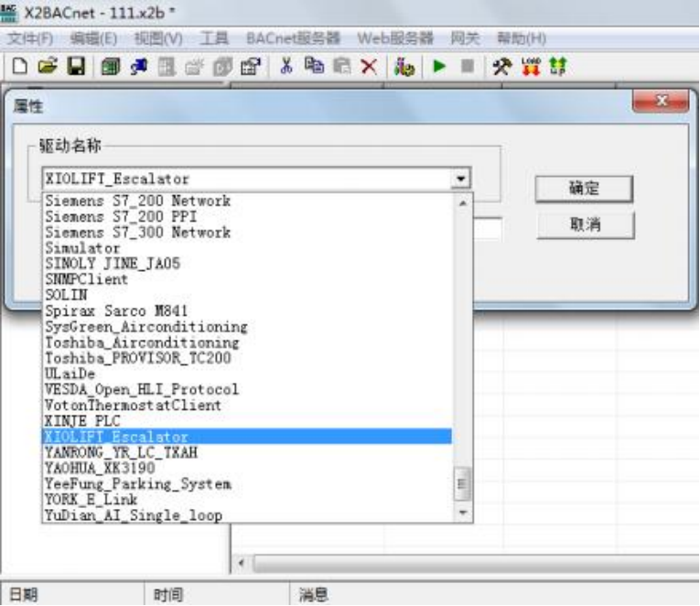Select SysGreen_Airconditioning driver
Screen dimensions: 700x606
[247, 327]
